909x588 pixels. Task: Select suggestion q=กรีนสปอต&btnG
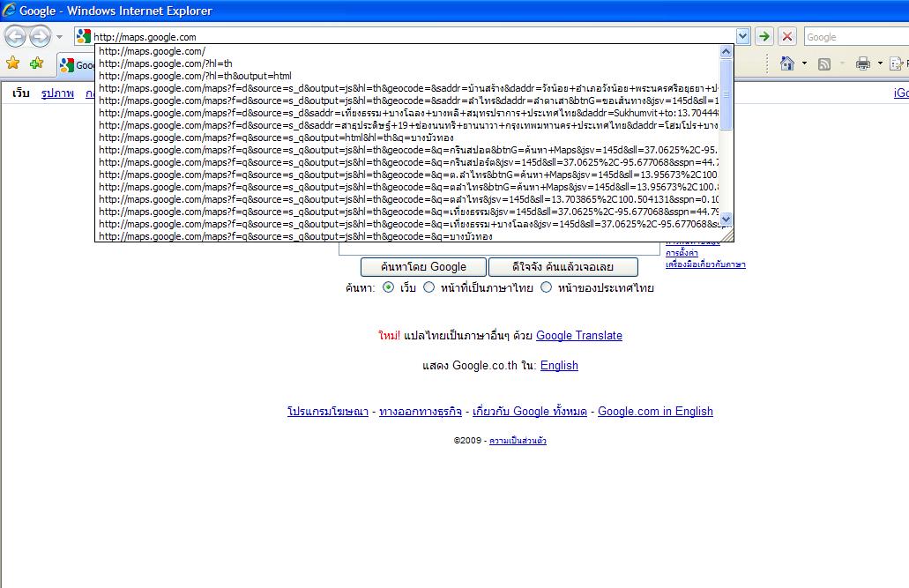406,150
